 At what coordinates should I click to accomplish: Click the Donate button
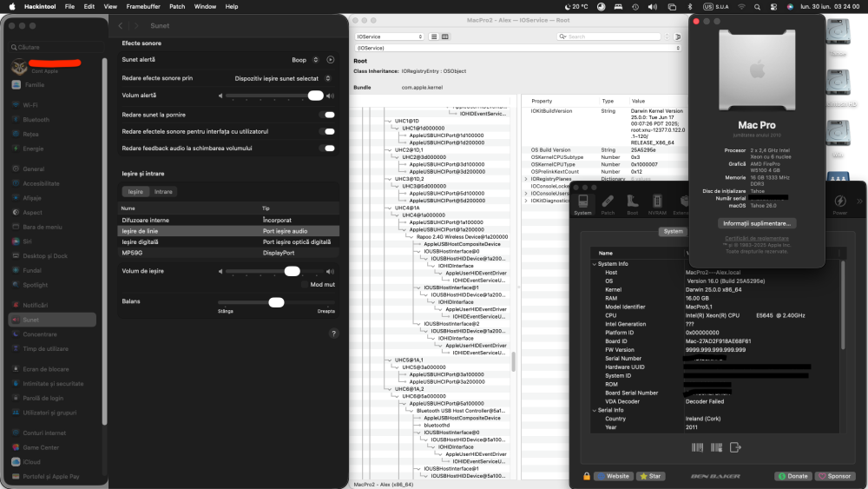792,476
